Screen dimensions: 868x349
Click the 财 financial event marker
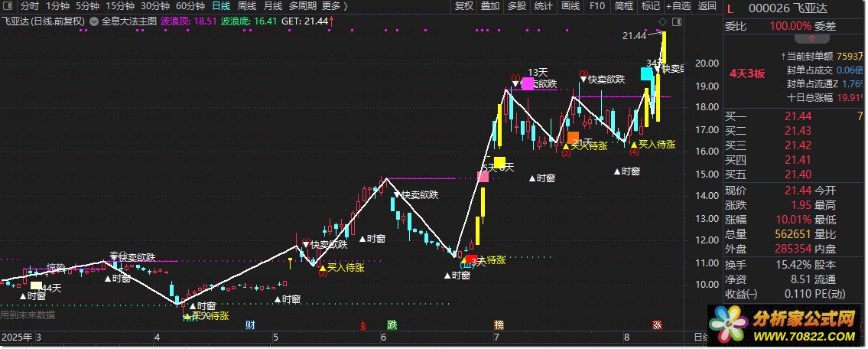[x=250, y=325]
